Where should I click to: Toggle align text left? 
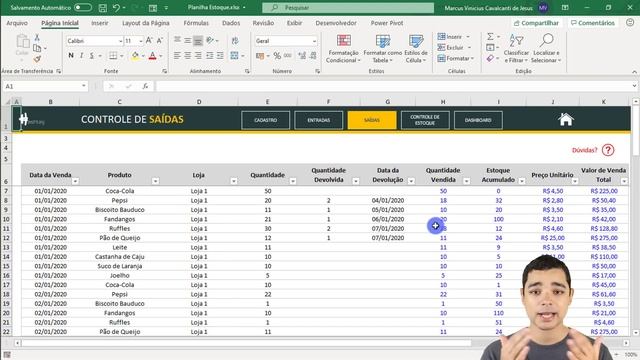177,56
